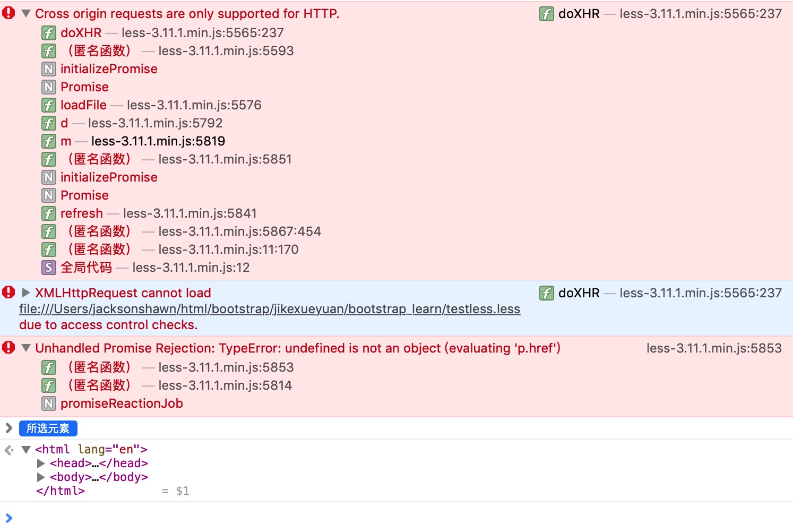
Task: Click the function icon for stack frame d
Action: coord(49,123)
